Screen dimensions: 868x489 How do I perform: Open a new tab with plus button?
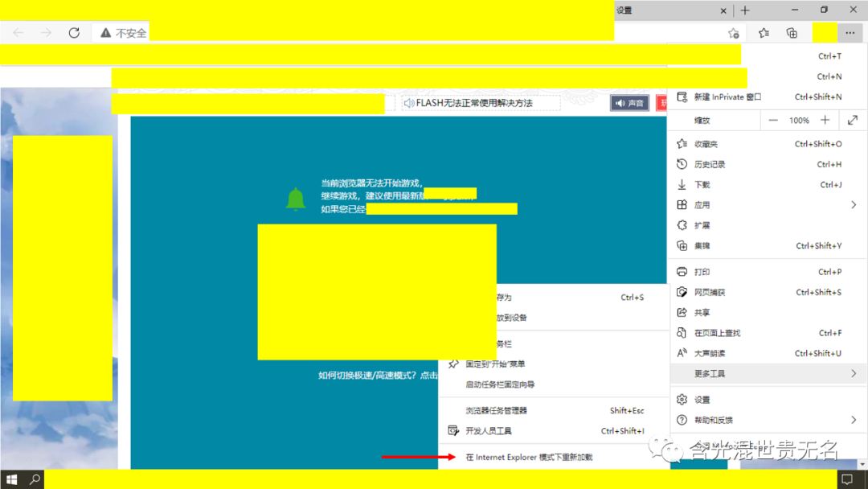tap(745, 10)
